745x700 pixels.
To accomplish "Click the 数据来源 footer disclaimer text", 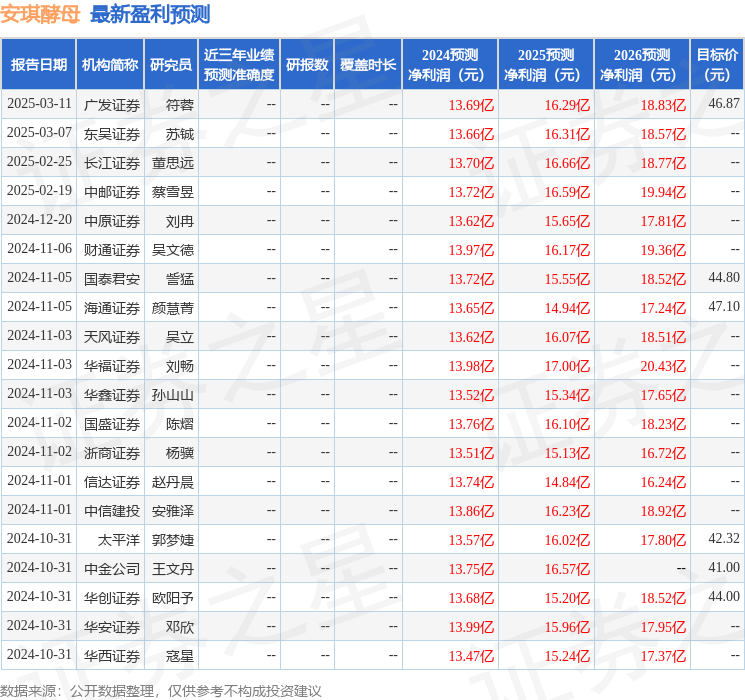I will tap(161, 690).
